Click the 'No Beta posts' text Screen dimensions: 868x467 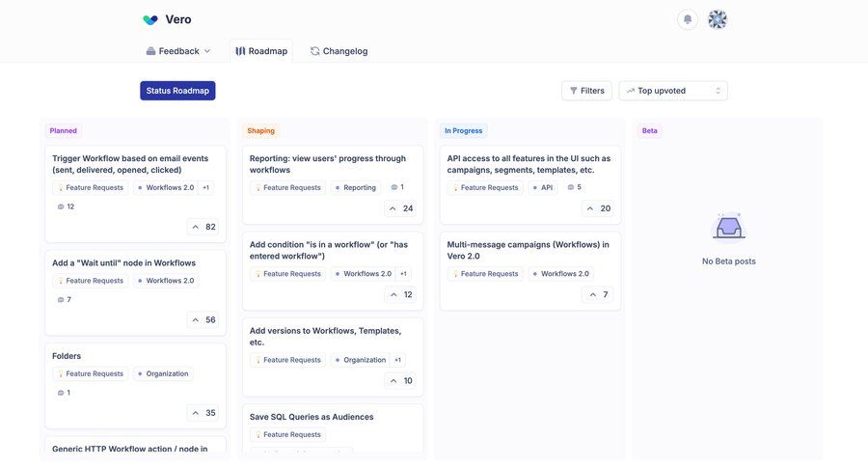(728, 261)
